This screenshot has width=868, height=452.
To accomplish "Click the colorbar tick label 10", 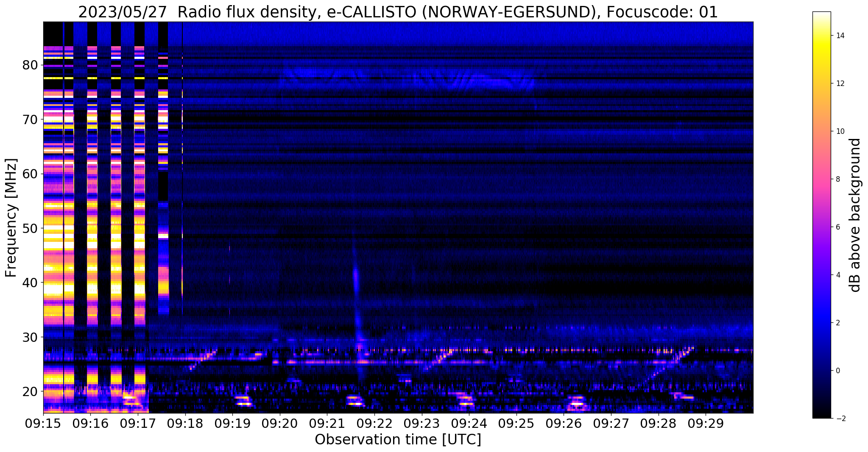I will click(x=840, y=131).
